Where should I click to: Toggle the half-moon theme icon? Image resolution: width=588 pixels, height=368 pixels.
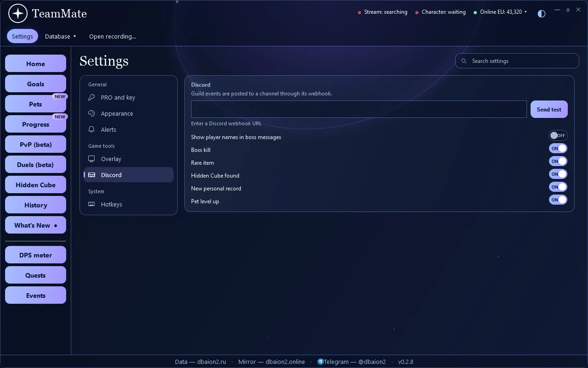point(542,13)
